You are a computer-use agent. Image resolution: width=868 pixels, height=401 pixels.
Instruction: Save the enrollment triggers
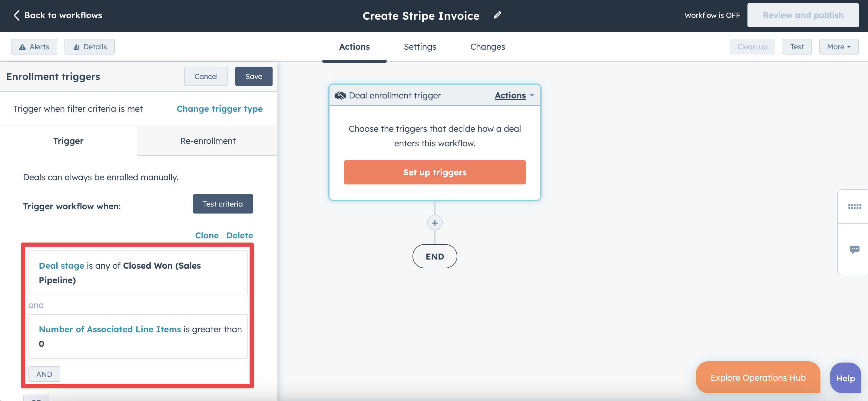click(253, 77)
